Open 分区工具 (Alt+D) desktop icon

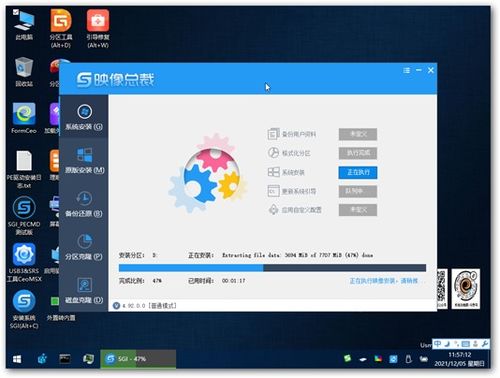[61, 28]
